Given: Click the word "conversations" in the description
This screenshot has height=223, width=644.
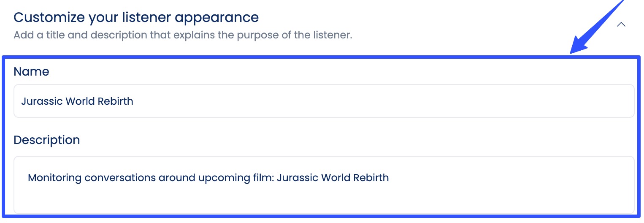Looking at the screenshot, I should tap(120, 177).
